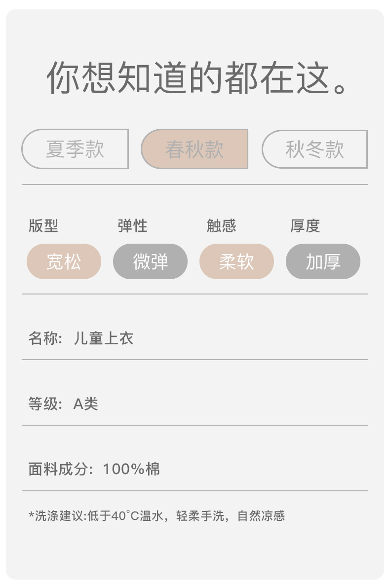
Task: Open the 秋冬款 tab
Action: [314, 149]
